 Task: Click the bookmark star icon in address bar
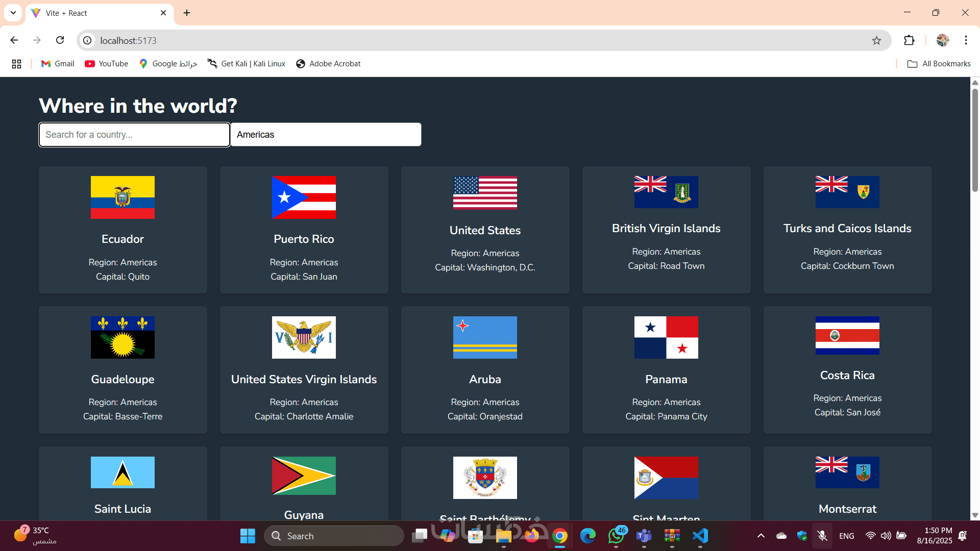[876, 40]
